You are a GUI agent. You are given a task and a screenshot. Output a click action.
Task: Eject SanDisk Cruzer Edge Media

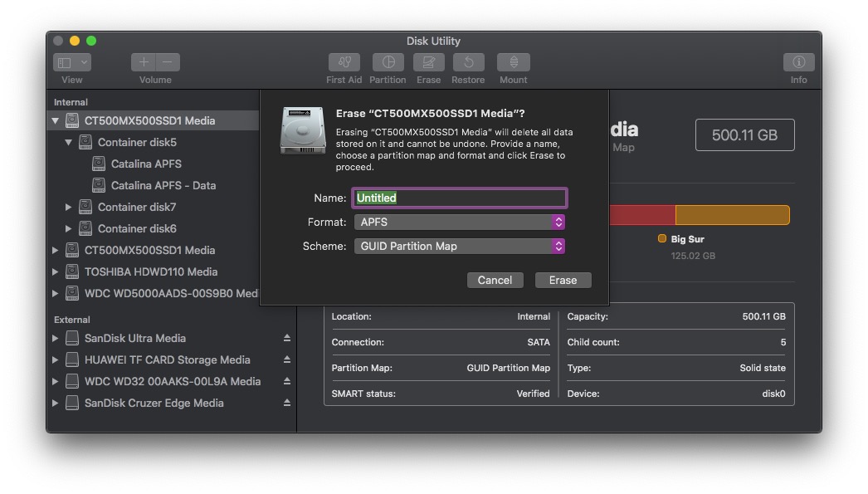287,403
